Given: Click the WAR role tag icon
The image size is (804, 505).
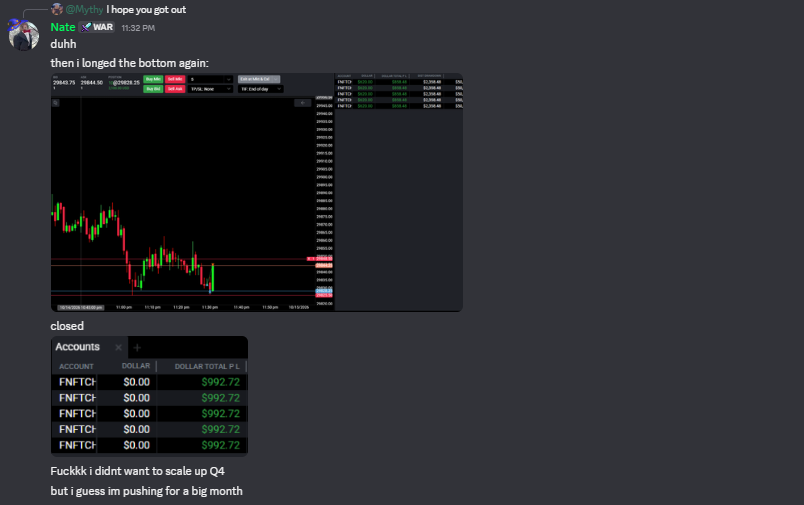Looking at the screenshot, I should pos(87,27).
